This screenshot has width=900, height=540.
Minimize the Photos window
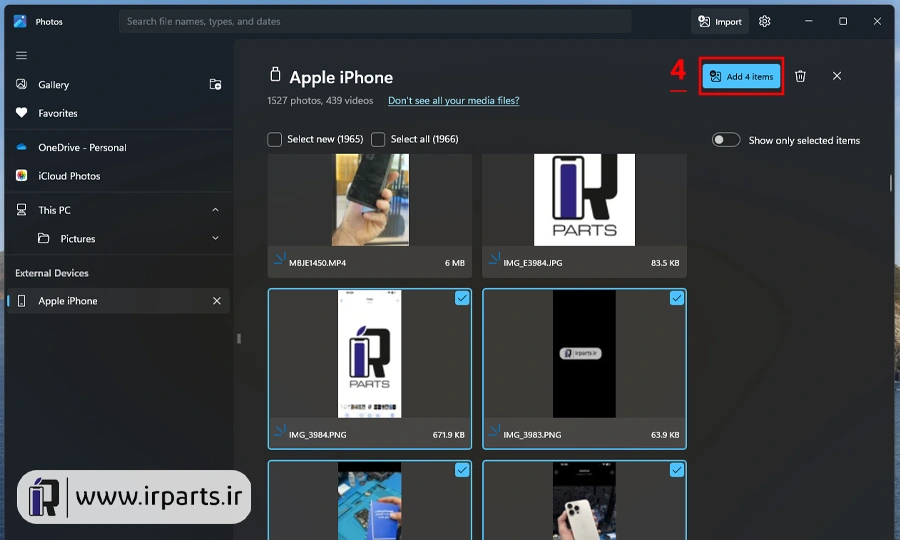[808, 21]
